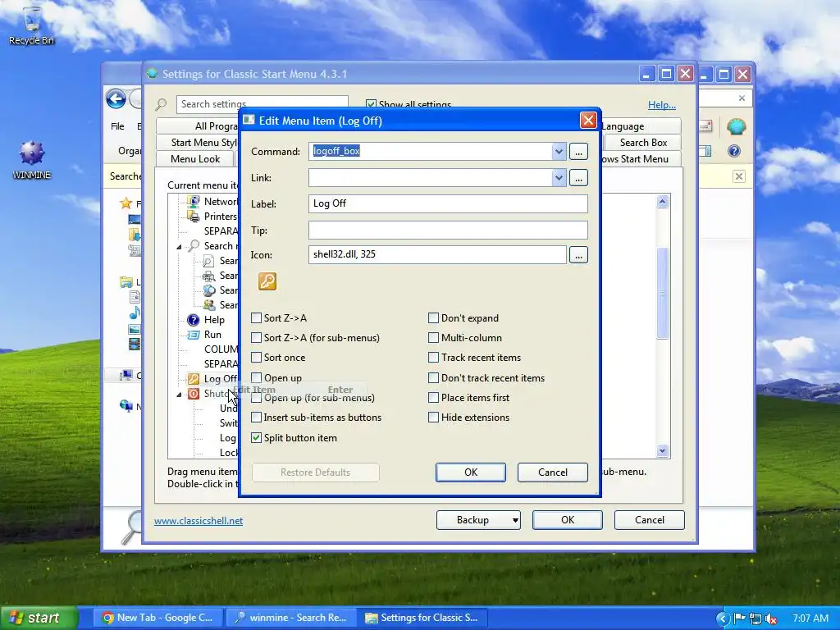Click the Label text field
Viewport: 840px width, 630px height.
click(448, 203)
